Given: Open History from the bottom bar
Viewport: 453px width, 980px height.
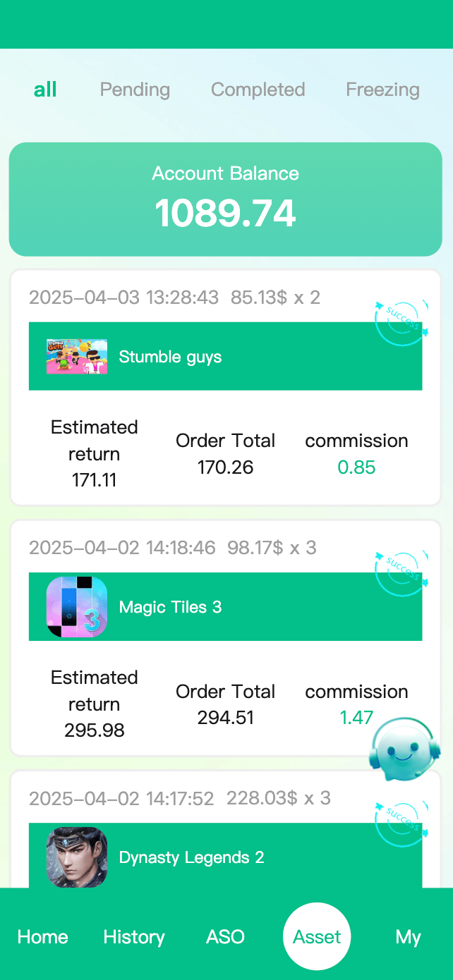Looking at the screenshot, I should coord(134,937).
